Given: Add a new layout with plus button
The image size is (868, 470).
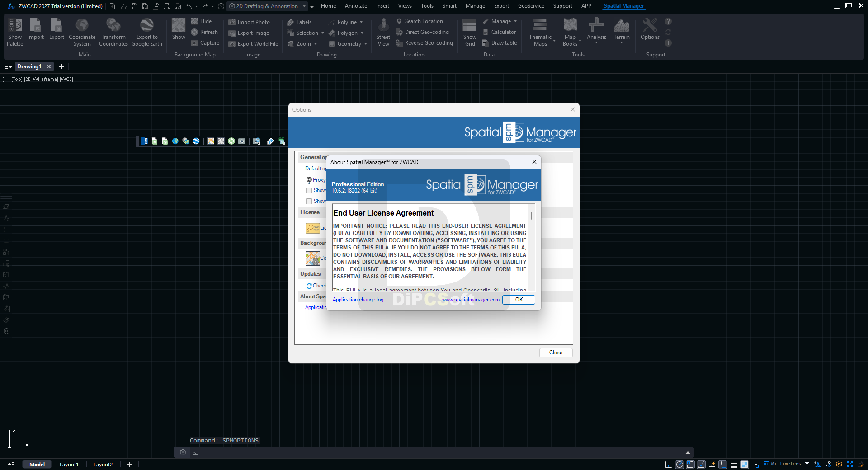Looking at the screenshot, I should [129, 465].
